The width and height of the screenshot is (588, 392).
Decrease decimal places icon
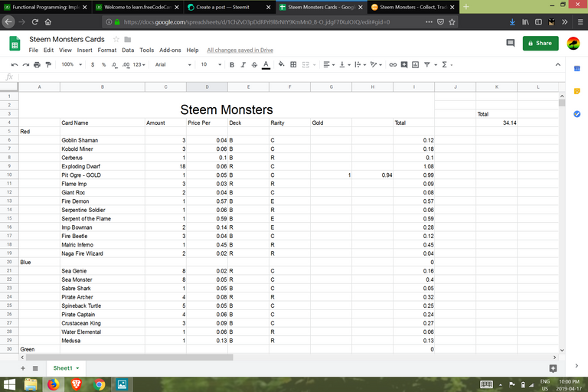(114, 65)
